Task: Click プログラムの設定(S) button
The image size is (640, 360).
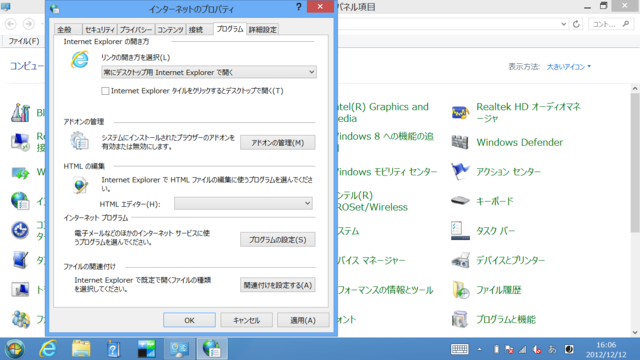Action: [x=278, y=240]
